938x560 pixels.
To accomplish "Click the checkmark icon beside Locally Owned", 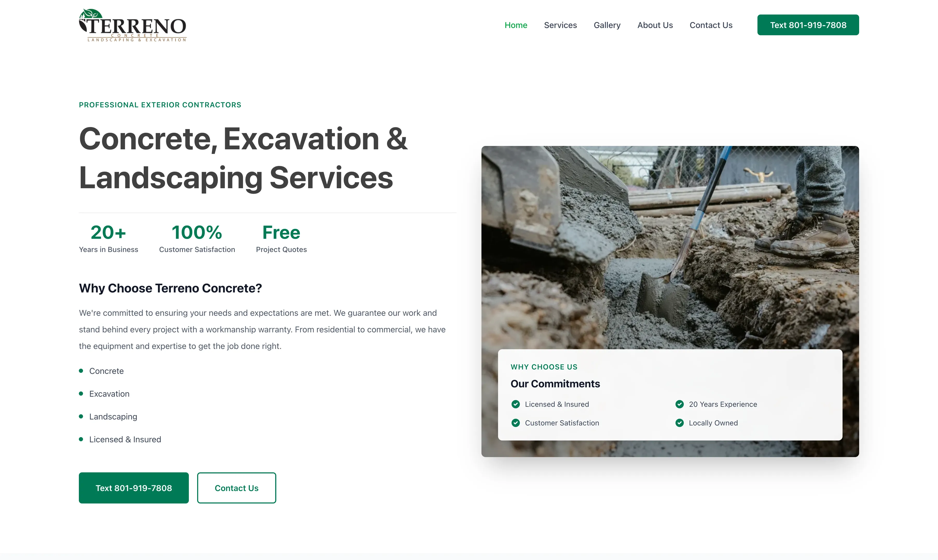I will point(679,423).
